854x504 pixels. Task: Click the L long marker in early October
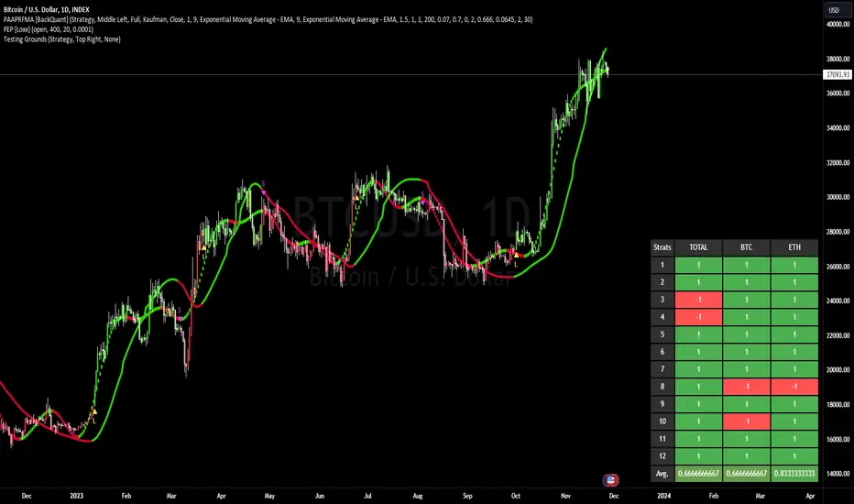pos(516,258)
